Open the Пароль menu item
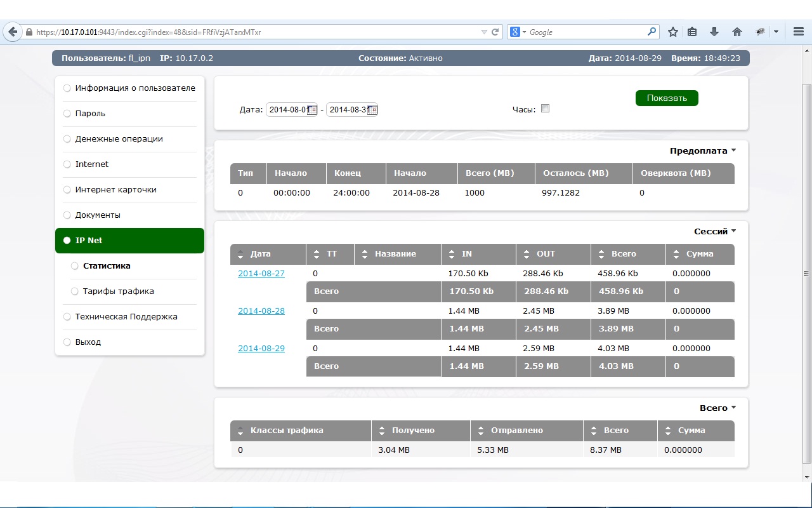 coord(90,114)
